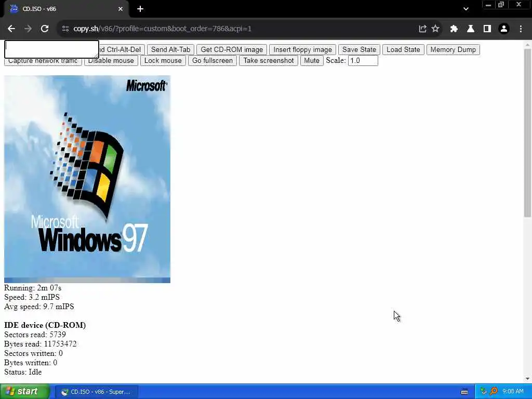Click the empty text box at top left
Screen dimensions: 532x399
51,49
